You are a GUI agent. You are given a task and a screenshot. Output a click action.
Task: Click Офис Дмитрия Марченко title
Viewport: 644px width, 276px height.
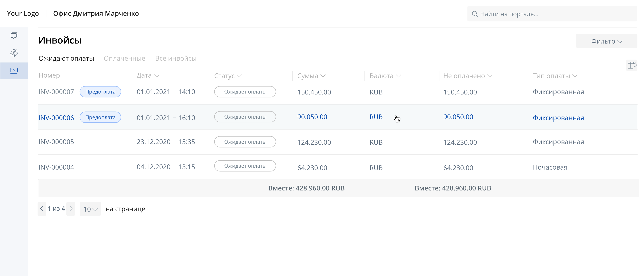pyautogui.click(x=96, y=13)
